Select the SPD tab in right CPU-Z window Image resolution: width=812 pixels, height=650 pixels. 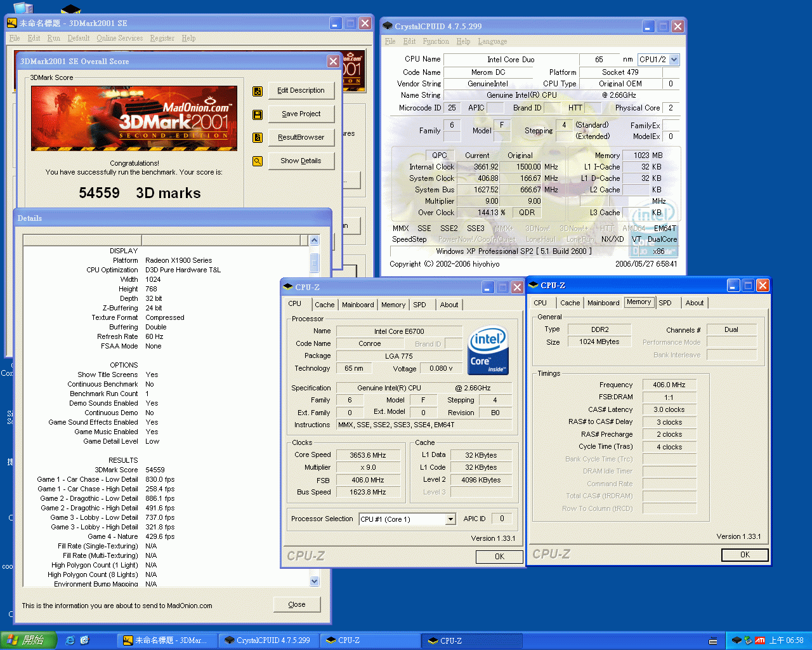click(665, 303)
